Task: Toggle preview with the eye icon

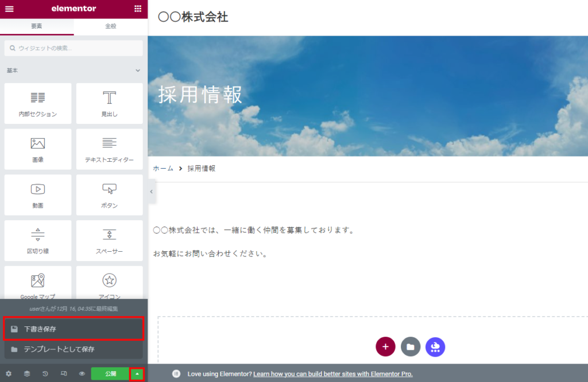Action: (82, 374)
